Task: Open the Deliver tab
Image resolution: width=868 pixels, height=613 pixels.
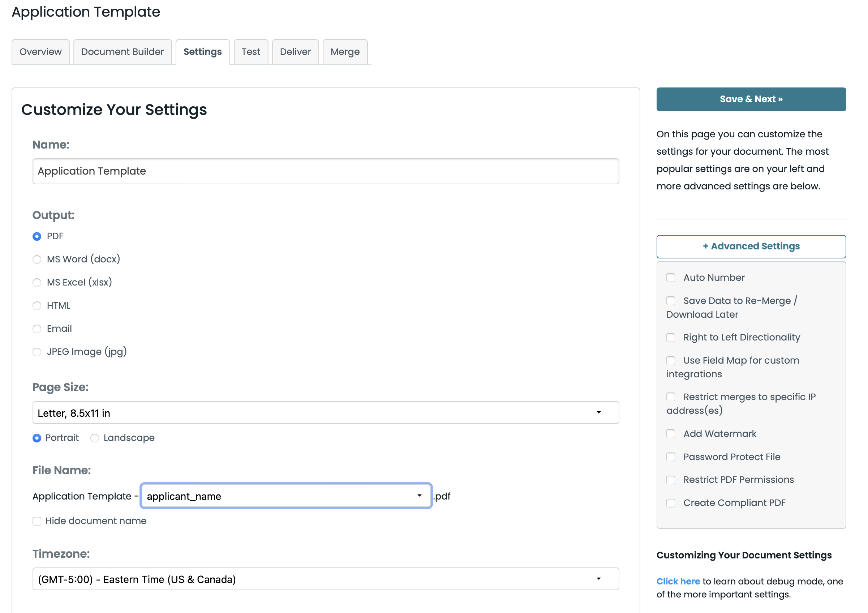Action: tap(295, 52)
